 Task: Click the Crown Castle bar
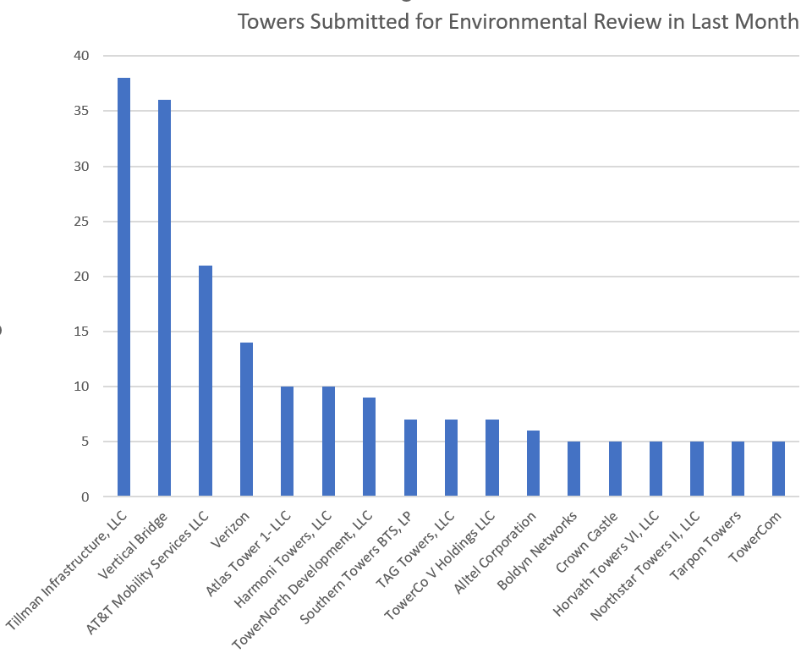(x=615, y=469)
